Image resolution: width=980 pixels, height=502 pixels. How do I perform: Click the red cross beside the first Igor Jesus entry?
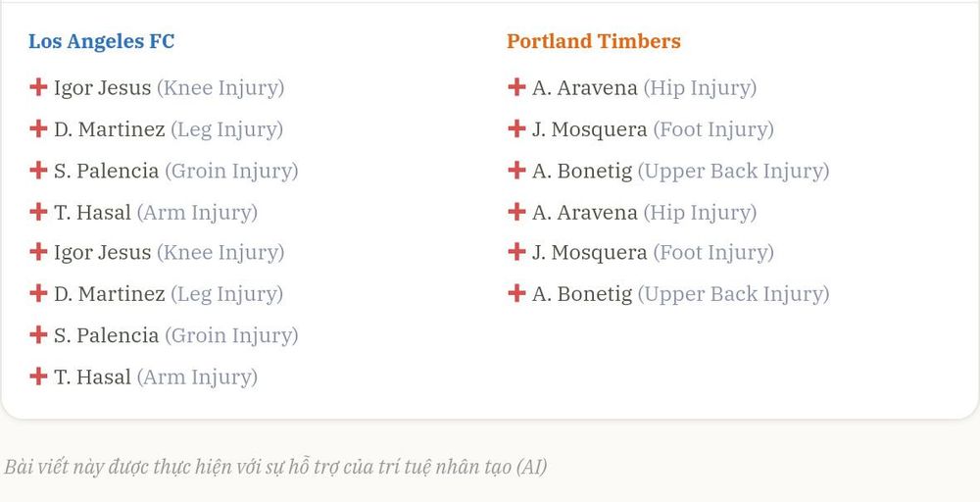point(38,87)
